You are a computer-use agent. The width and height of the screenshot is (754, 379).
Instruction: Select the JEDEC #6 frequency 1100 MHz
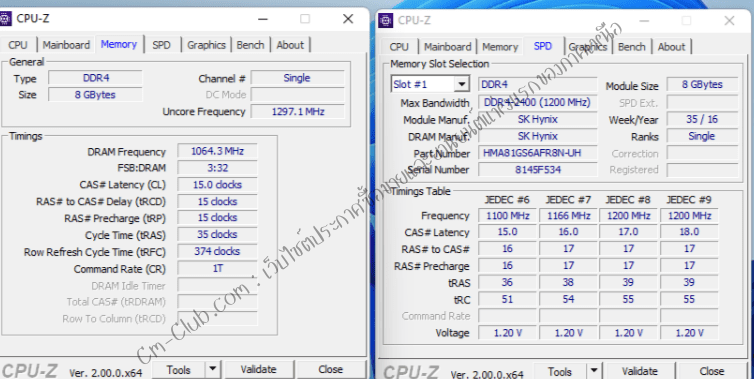point(507,215)
